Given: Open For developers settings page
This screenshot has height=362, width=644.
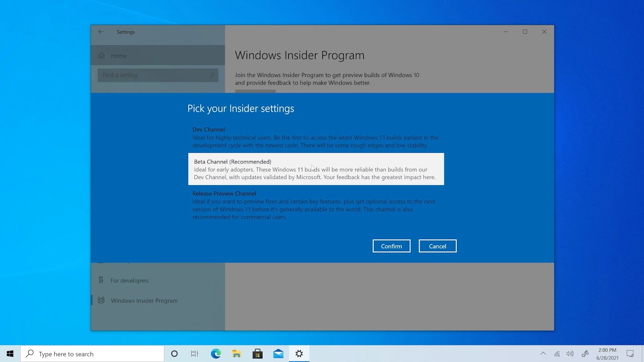Looking at the screenshot, I should pyautogui.click(x=157, y=281).
